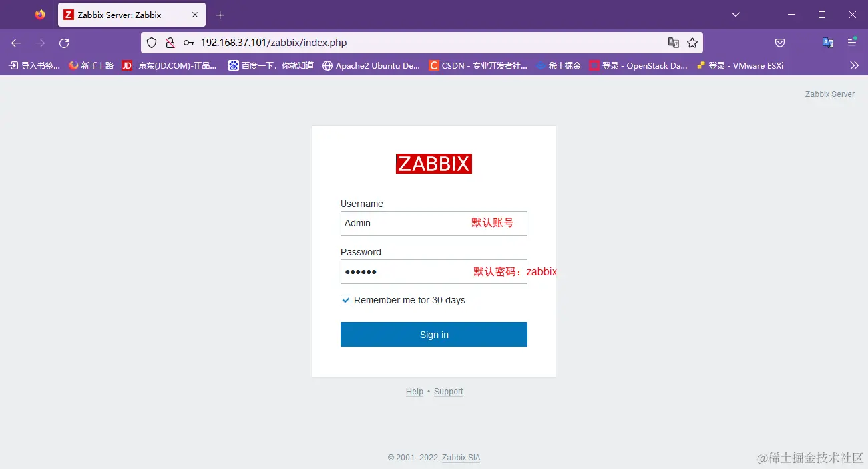The image size is (868, 469).
Task: Save page to Pocket
Action: [780, 42]
